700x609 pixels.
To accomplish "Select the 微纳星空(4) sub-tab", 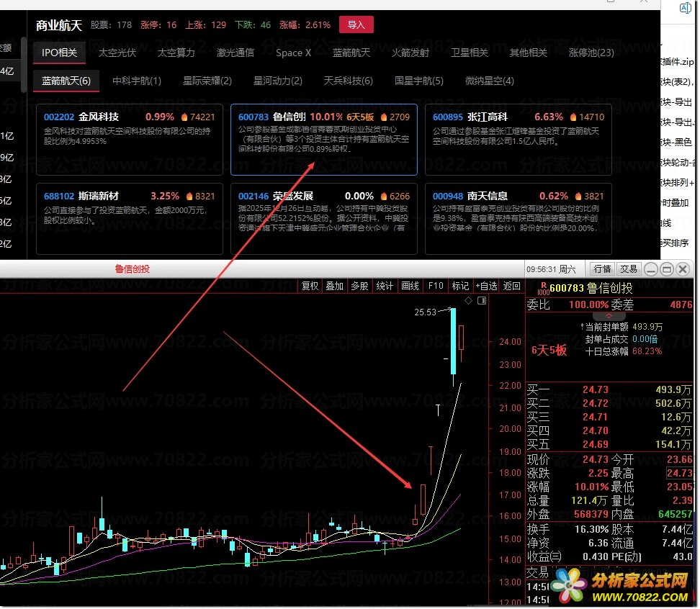I will pos(489,81).
